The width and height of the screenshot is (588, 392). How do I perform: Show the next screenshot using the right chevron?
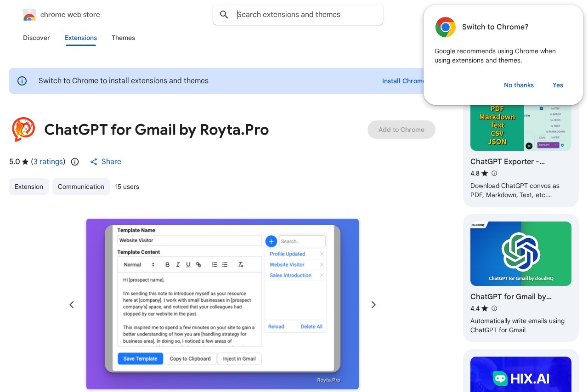pyautogui.click(x=373, y=305)
